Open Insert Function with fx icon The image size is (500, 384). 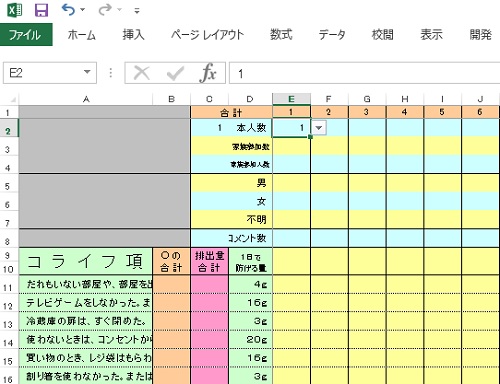point(208,73)
